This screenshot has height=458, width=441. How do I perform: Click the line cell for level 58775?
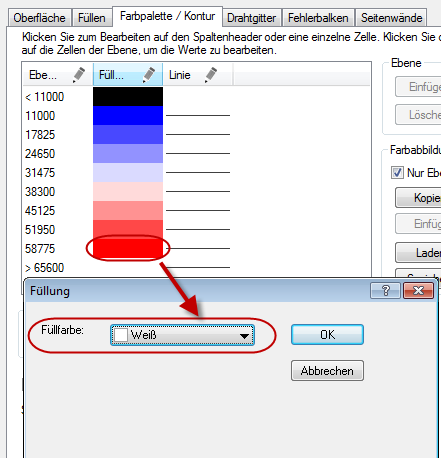[x=198, y=249]
